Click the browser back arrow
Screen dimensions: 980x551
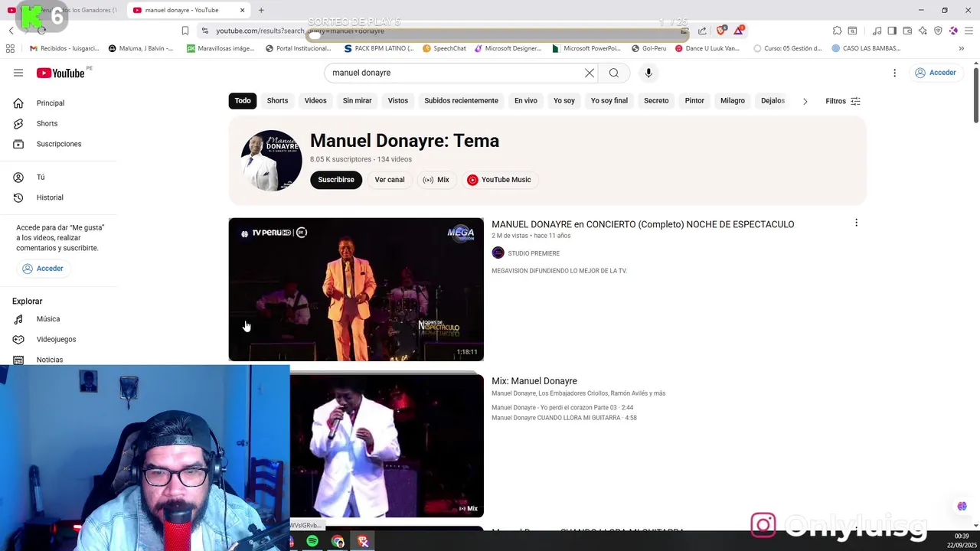click(x=11, y=31)
